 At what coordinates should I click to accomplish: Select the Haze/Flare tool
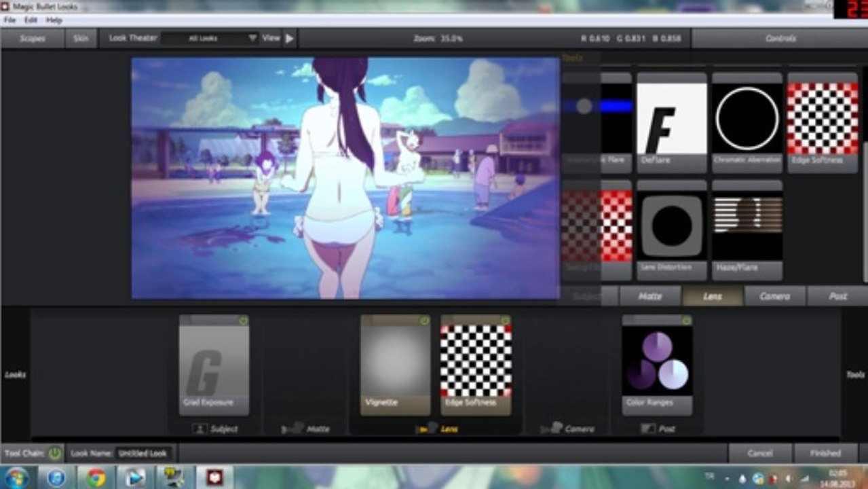(x=747, y=230)
